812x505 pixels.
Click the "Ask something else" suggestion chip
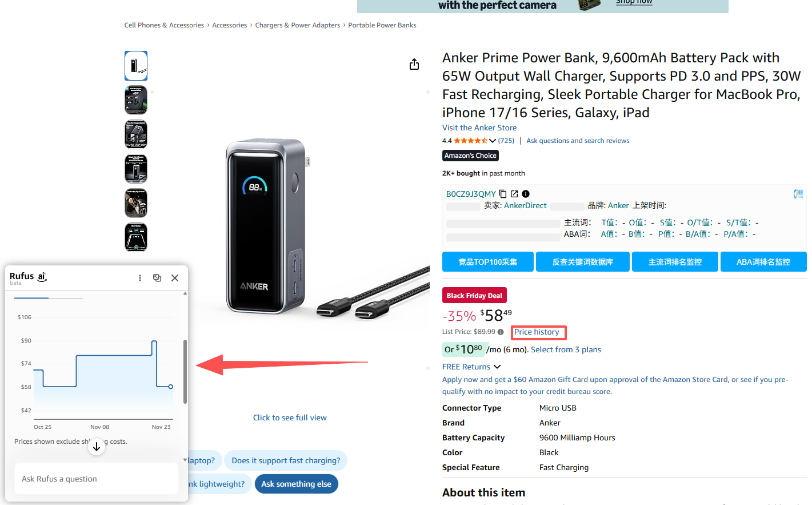pos(296,484)
